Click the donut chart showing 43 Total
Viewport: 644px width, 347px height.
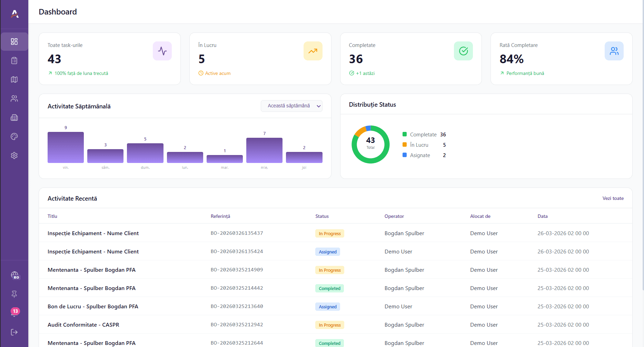click(x=370, y=144)
